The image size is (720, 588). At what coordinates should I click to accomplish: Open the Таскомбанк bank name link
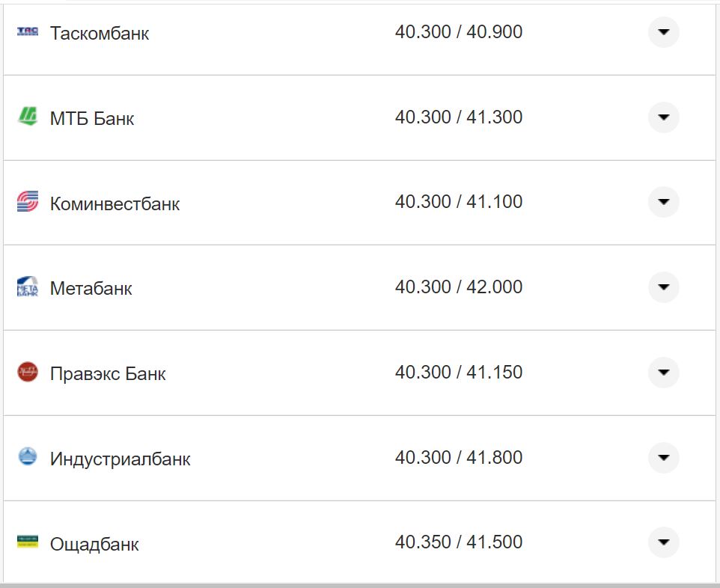(x=100, y=34)
